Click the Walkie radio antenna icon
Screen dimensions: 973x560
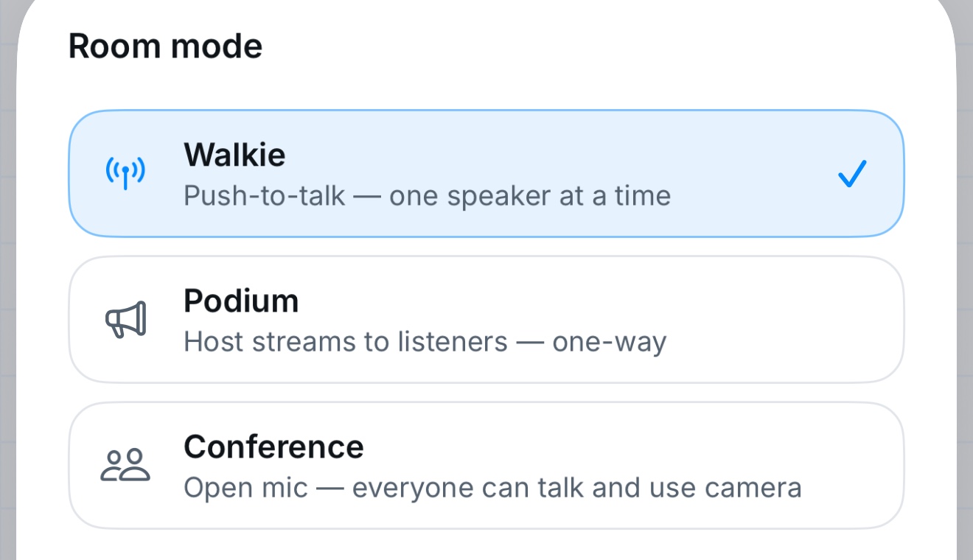click(x=125, y=173)
